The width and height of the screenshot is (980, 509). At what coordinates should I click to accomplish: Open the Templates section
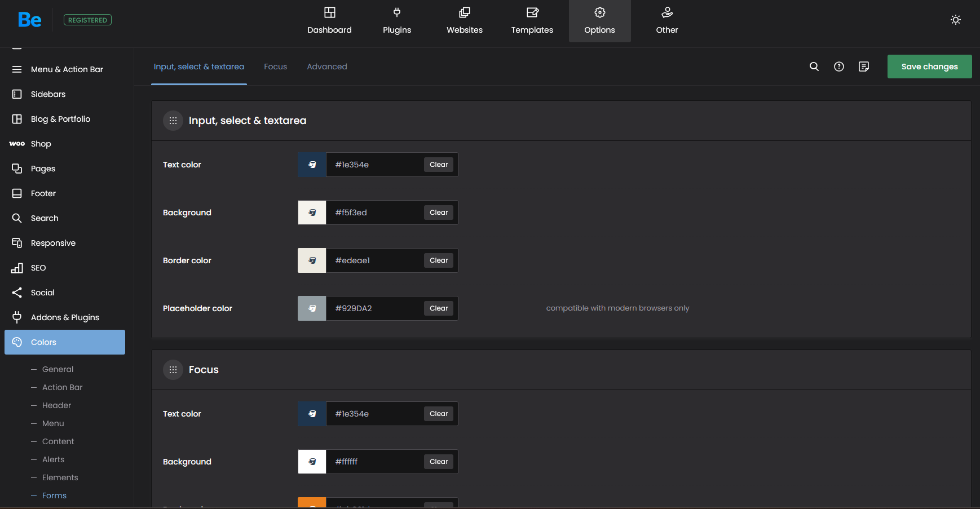pyautogui.click(x=532, y=21)
